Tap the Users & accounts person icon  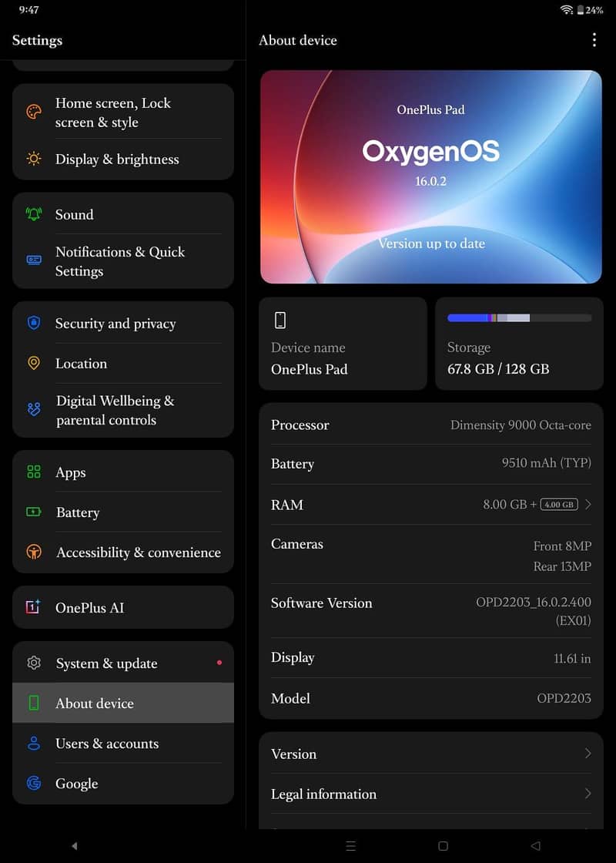(x=34, y=743)
